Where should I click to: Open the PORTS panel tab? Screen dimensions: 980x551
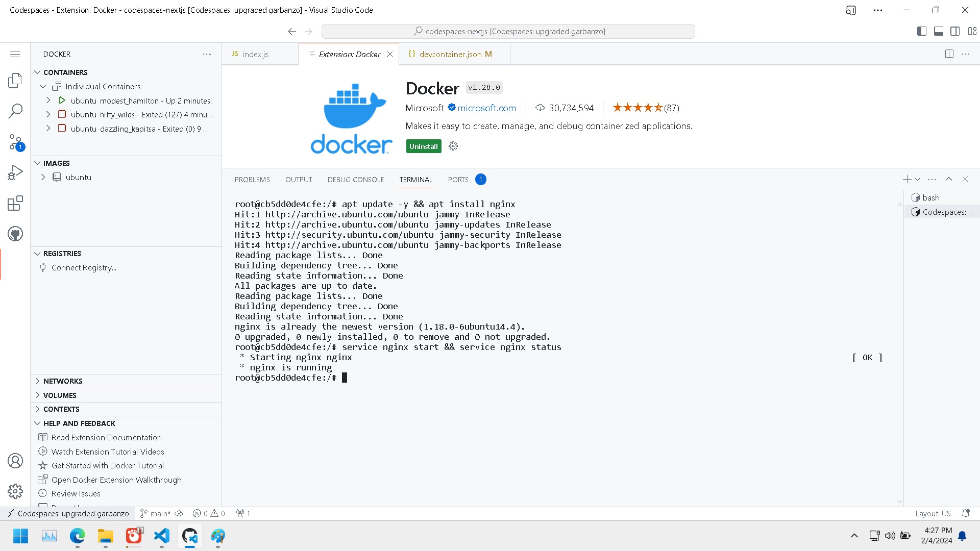pos(458,180)
